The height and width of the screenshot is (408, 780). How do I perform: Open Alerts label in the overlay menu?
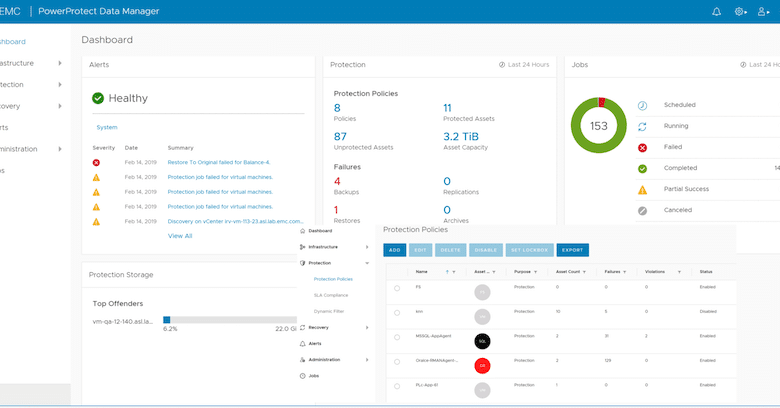click(315, 344)
